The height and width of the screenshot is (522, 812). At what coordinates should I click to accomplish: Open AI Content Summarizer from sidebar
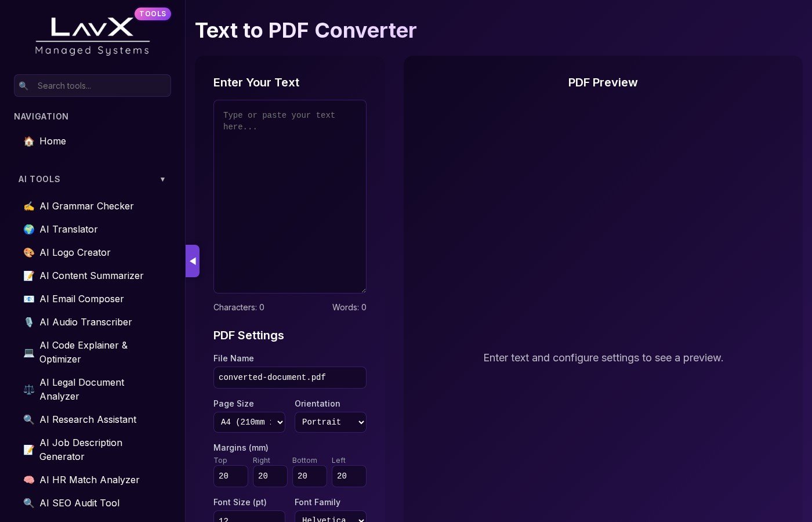tap(91, 276)
